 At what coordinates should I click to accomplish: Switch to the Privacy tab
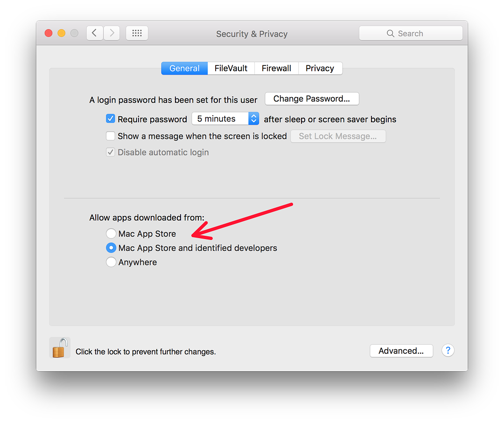320,68
